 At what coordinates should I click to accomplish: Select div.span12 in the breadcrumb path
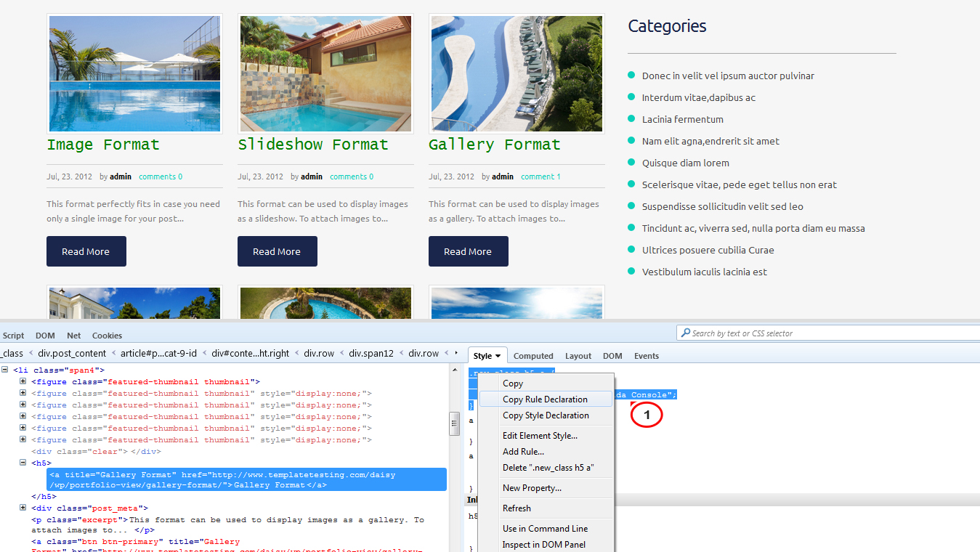(370, 353)
